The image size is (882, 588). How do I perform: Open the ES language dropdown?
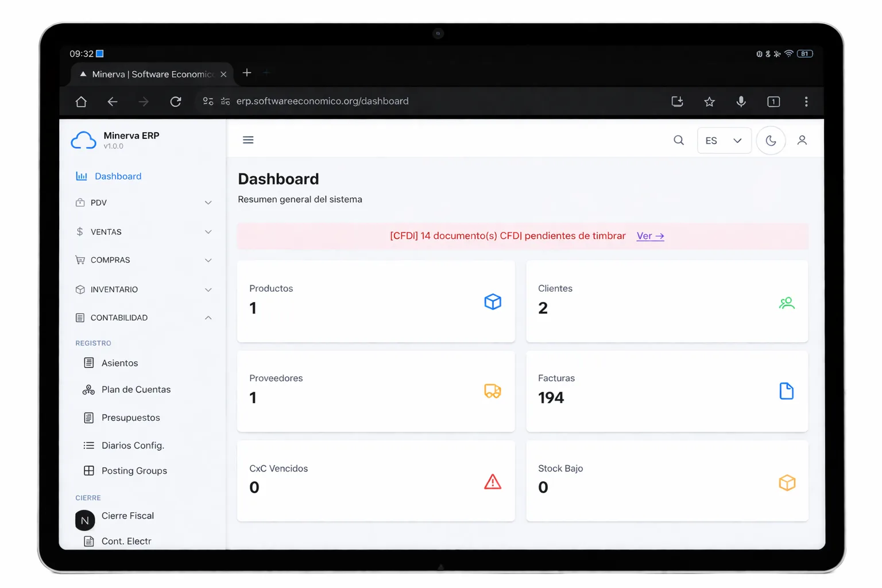click(x=724, y=141)
